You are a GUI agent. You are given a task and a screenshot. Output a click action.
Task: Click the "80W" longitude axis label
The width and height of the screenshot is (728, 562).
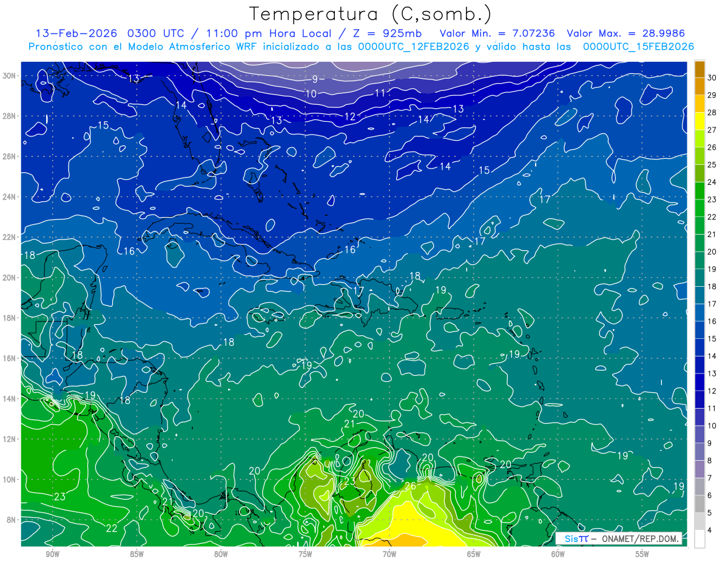[x=221, y=554]
